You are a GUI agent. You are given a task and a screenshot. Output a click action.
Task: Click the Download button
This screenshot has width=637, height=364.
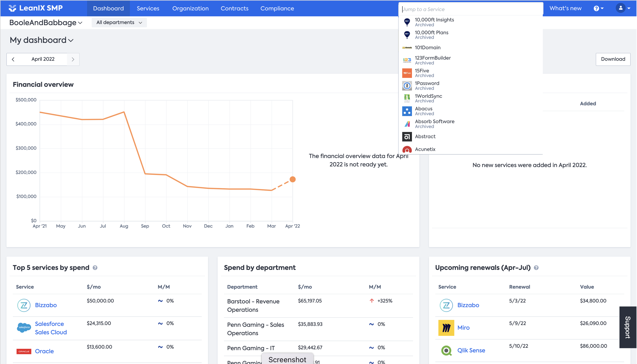pyautogui.click(x=613, y=59)
